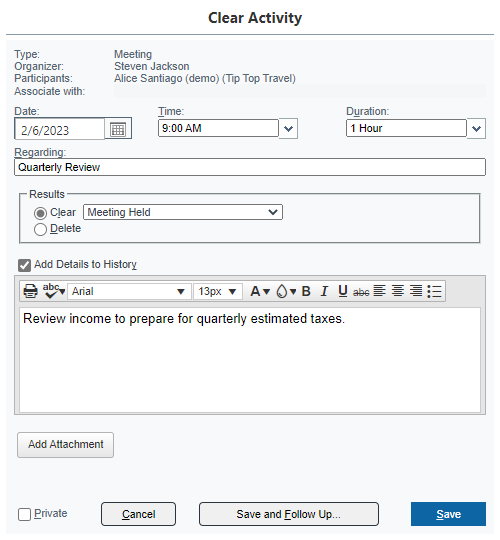Toggle underline formatting
The image size is (500, 540).
tap(343, 291)
